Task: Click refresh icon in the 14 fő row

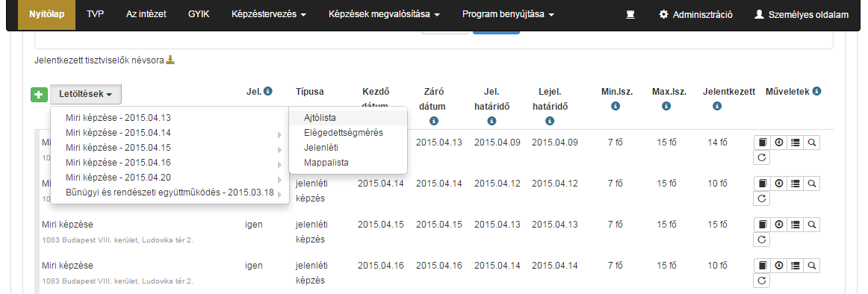Action: click(x=762, y=157)
